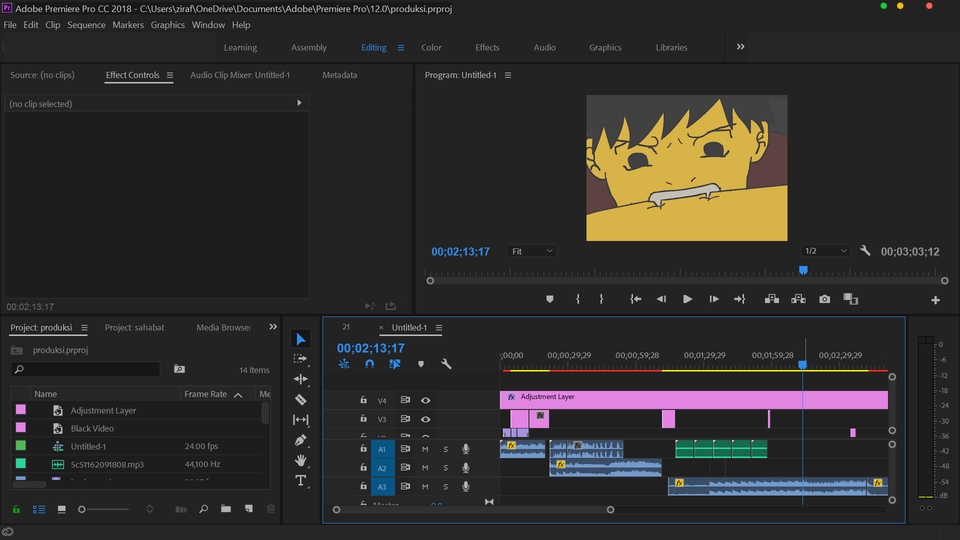Screen dimensions: 960x540
Task: Play the Program monitor sequence
Action: [x=688, y=299]
